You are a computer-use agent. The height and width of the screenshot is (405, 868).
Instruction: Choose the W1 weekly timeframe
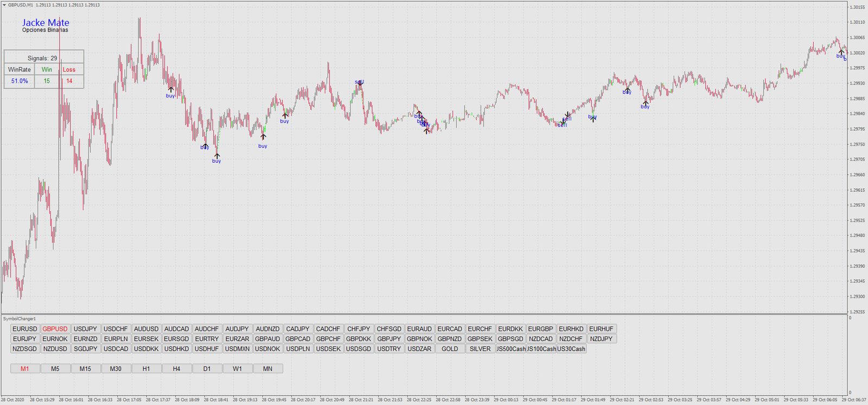point(237,369)
